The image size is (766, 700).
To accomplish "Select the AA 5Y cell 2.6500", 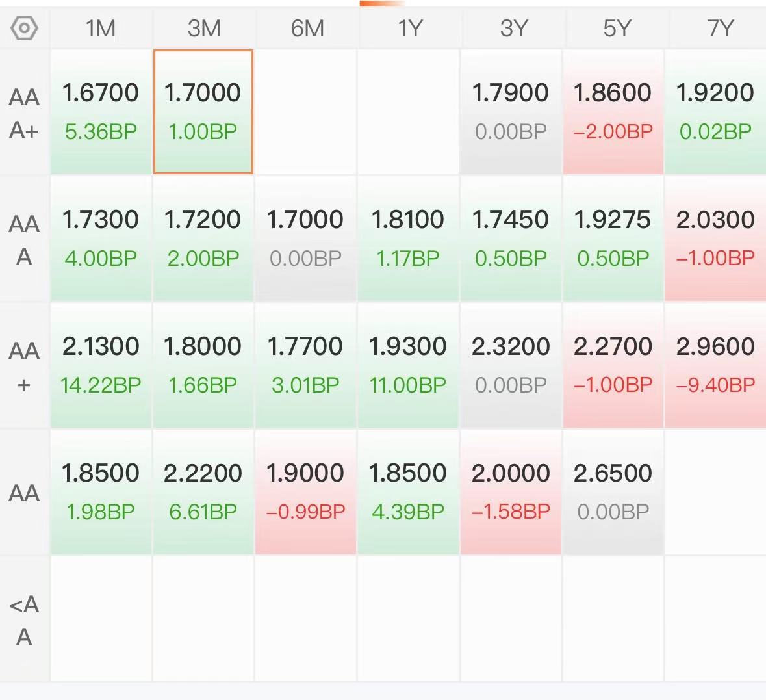I will coord(613,492).
